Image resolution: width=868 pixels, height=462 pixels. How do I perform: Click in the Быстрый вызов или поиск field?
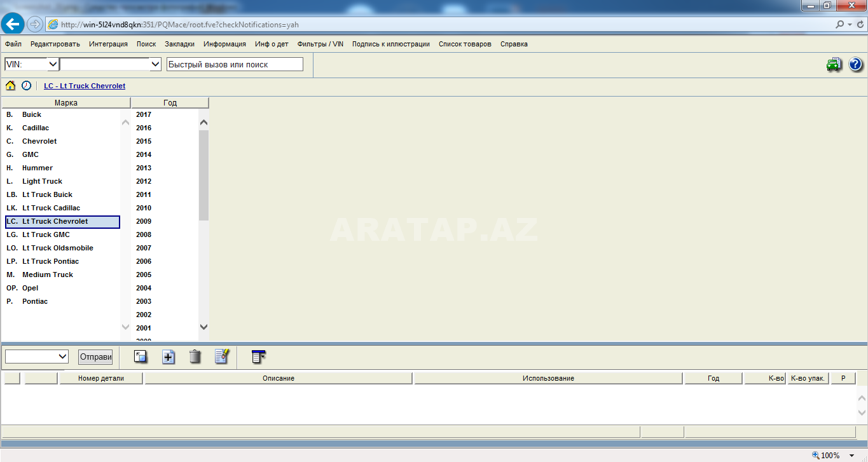point(235,64)
